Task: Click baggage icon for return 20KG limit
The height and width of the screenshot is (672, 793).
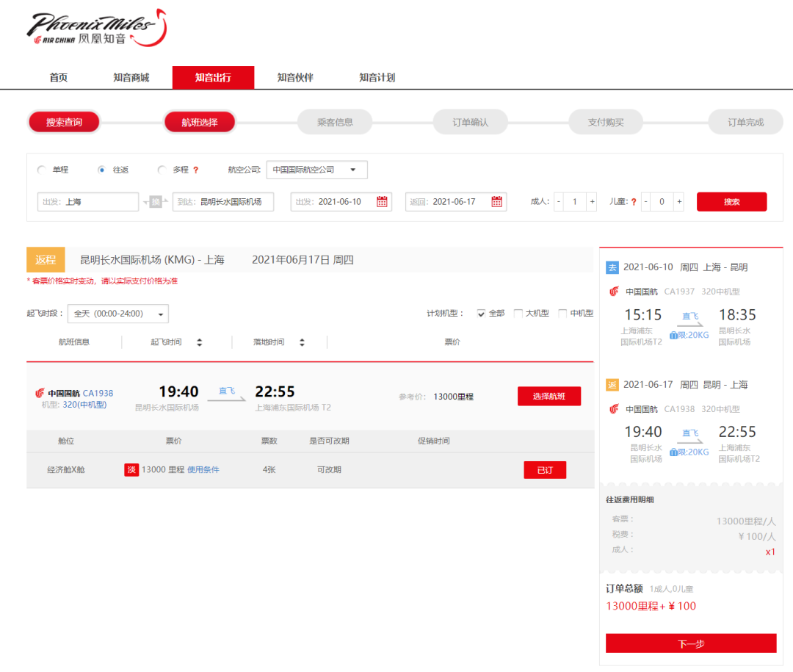Action: pos(673,452)
